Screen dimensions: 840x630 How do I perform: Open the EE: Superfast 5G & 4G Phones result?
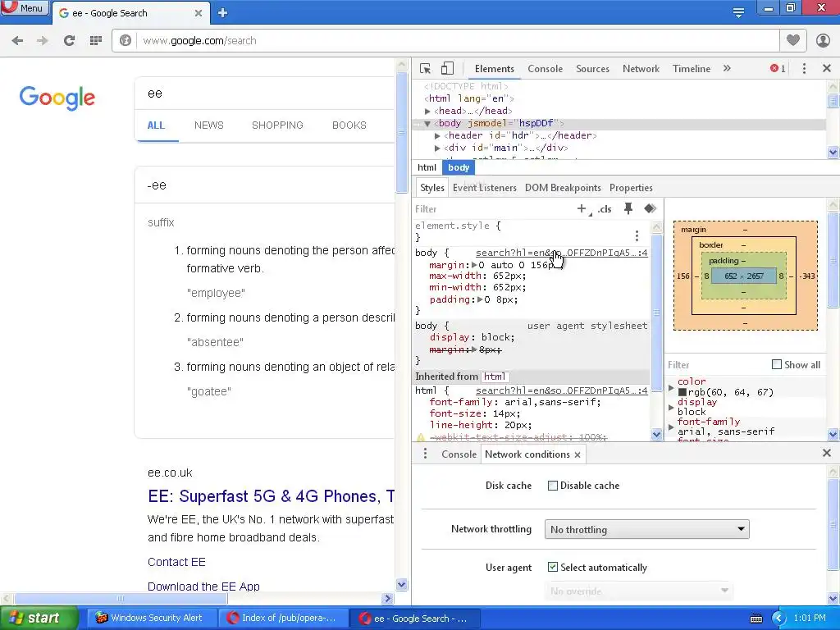pyautogui.click(x=271, y=496)
